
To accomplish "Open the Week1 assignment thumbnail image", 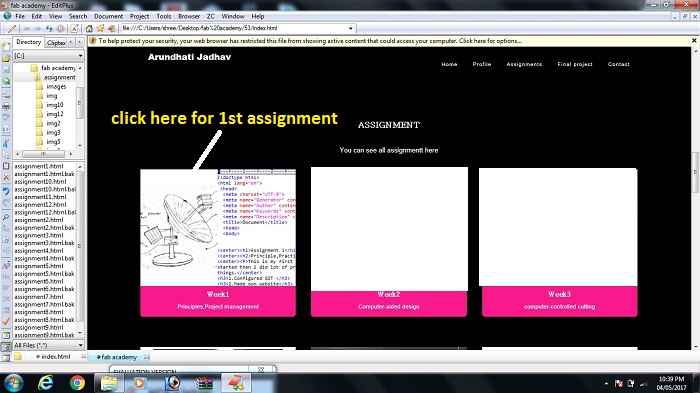I will click(218, 228).
